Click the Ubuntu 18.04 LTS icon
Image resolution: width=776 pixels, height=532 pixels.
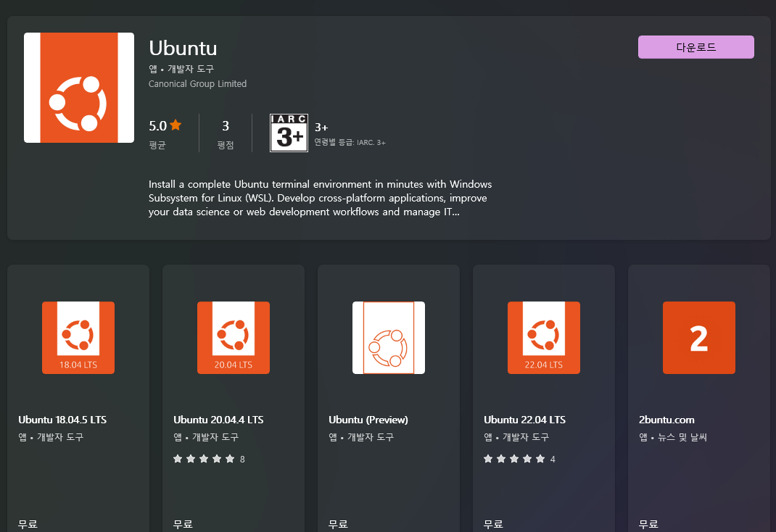click(x=78, y=338)
